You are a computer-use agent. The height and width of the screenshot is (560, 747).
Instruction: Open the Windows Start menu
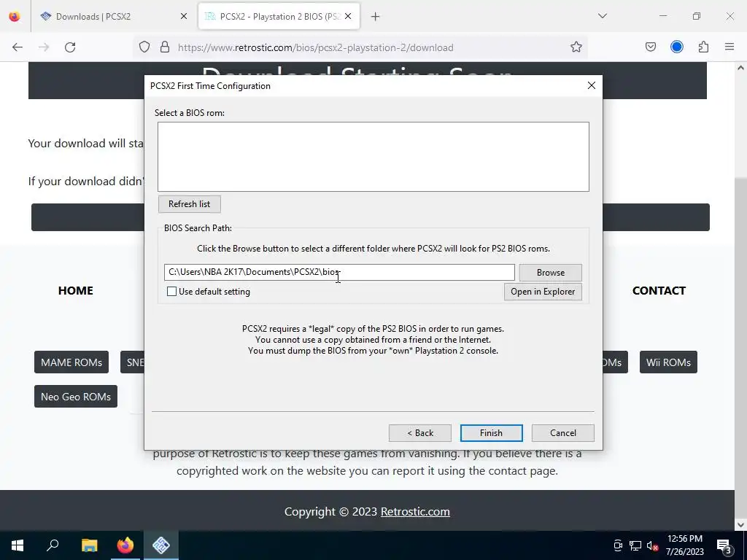18,545
